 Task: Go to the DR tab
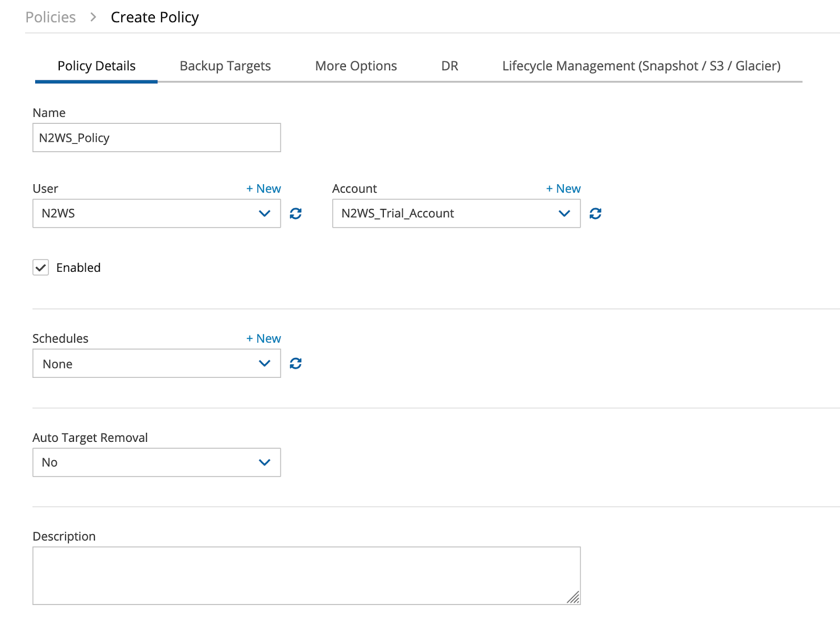(449, 66)
